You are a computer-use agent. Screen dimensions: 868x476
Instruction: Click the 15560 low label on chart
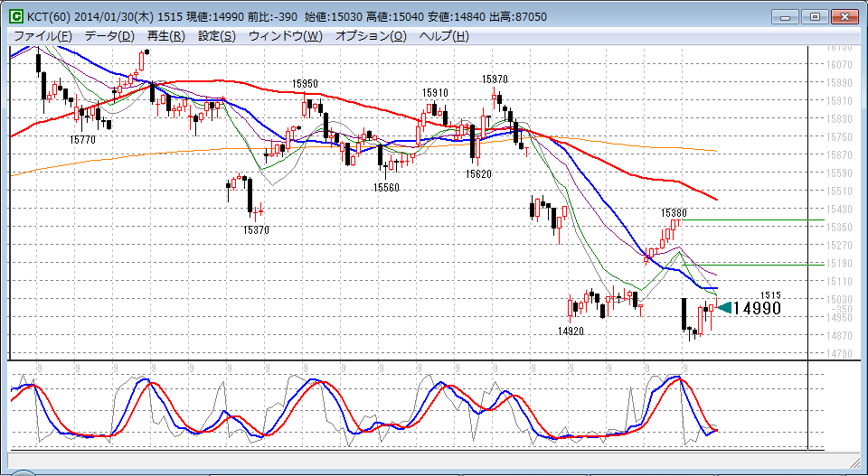coord(386,187)
